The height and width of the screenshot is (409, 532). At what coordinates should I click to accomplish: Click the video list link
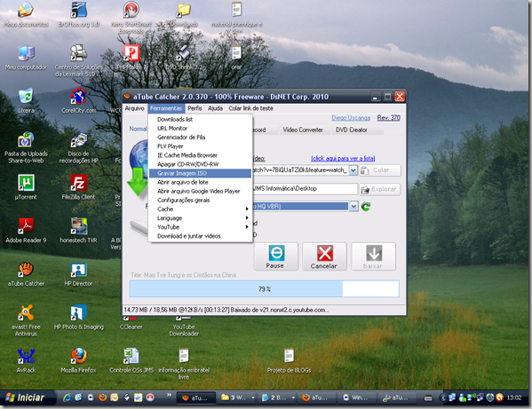[x=343, y=158]
